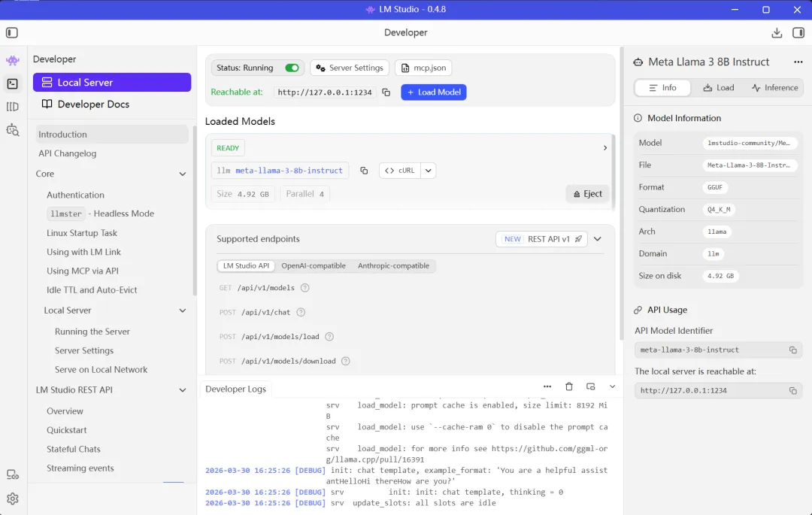Collapse the Developer Logs panel
Image resolution: width=812 pixels, height=515 pixels.
[x=612, y=386]
